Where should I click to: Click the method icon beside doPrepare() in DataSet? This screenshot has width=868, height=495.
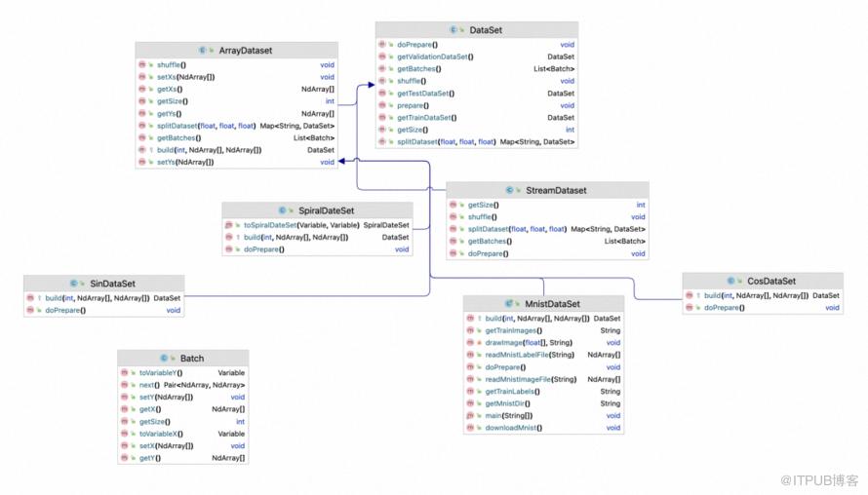tap(382, 44)
